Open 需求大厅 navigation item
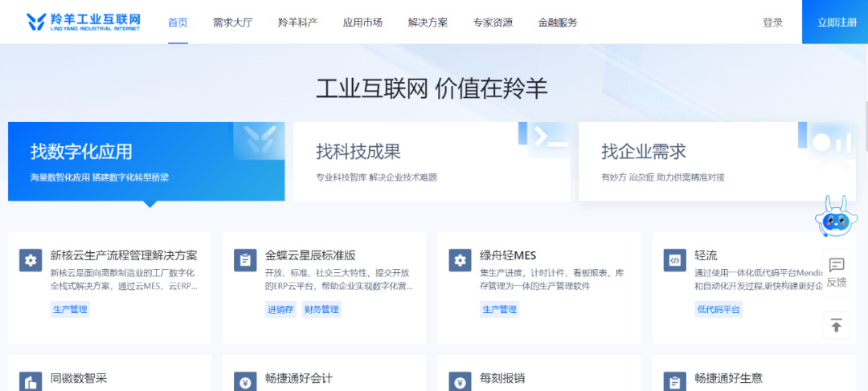The image size is (868, 391). click(x=232, y=22)
